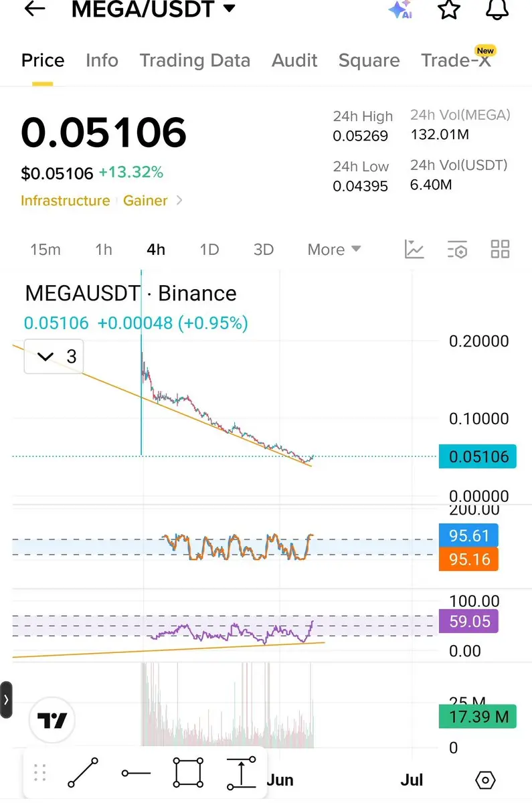Screen dimensions: 532x803
Task: Expand the side panel handle arrow
Action: click(6, 700)
